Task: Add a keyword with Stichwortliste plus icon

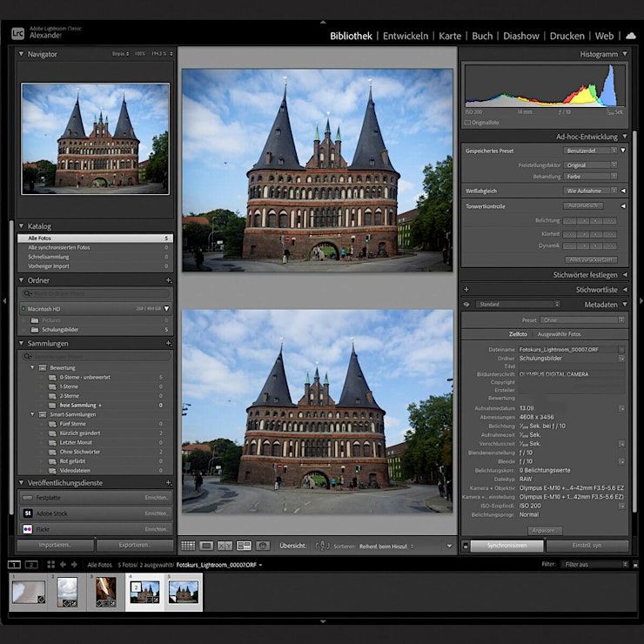Action: [x=466, y=290]
